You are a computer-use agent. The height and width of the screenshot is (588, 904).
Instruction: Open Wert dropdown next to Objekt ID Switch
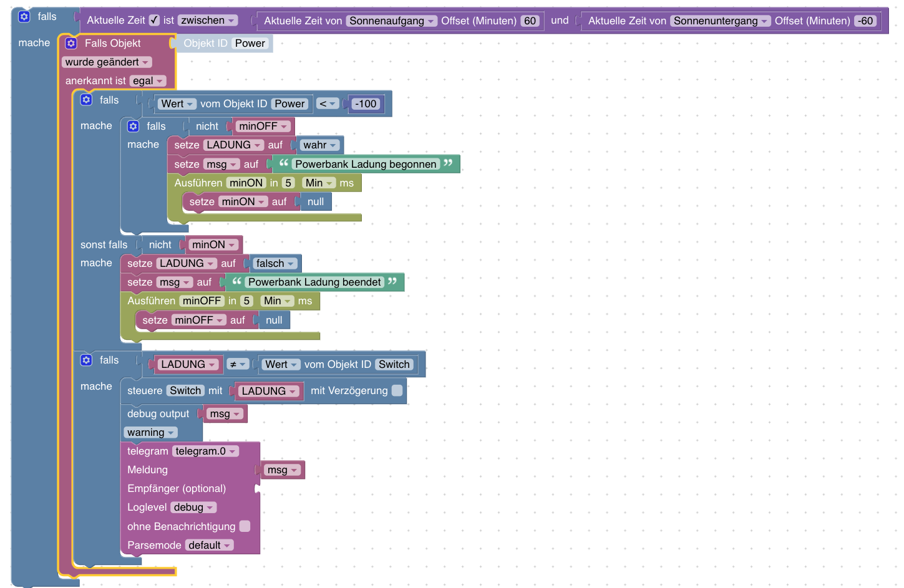(x=281, y=364)
